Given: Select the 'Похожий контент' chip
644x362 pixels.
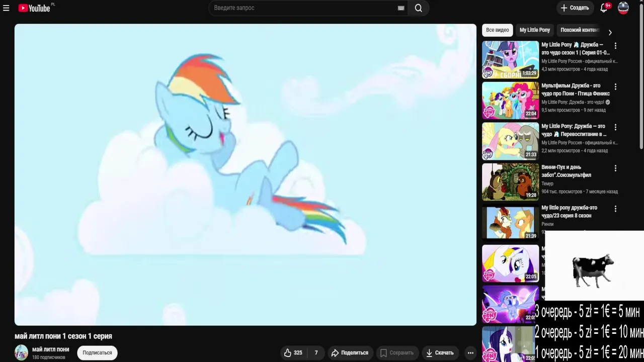Looking at the screenshot, I should 580,30.
